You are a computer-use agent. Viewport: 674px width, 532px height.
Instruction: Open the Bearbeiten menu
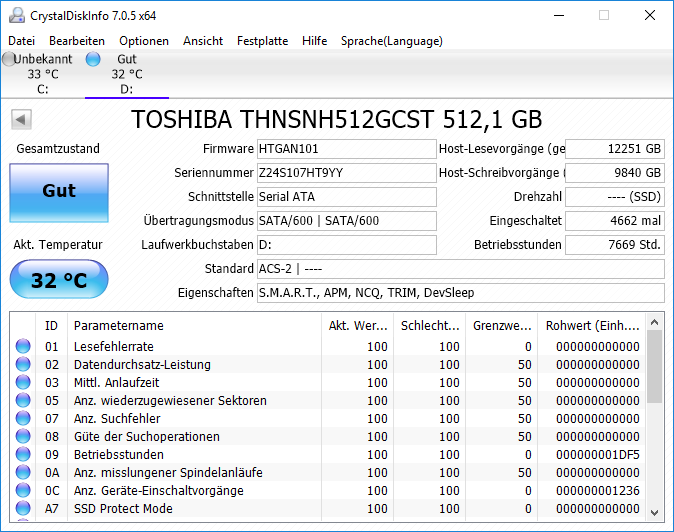click(77, 41)
